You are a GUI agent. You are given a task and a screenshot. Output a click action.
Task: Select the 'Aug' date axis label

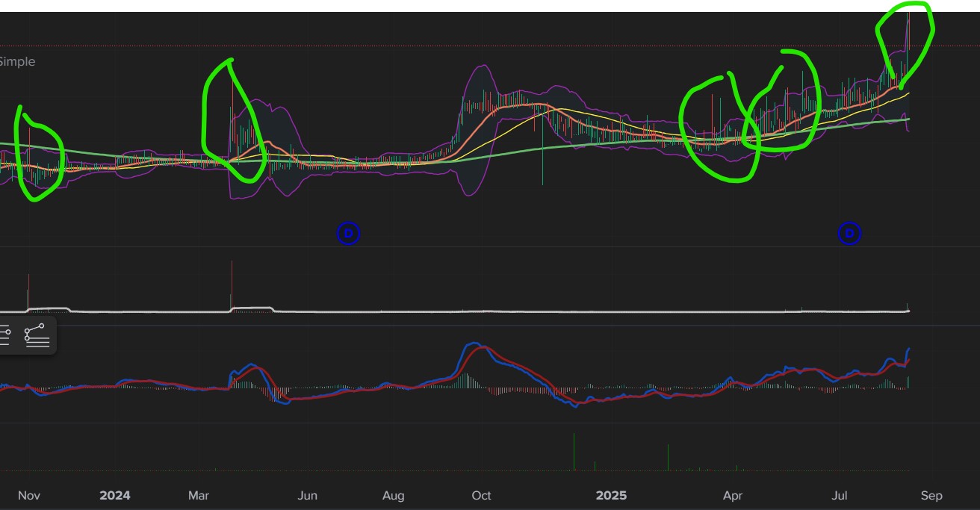tap(394, 496)
